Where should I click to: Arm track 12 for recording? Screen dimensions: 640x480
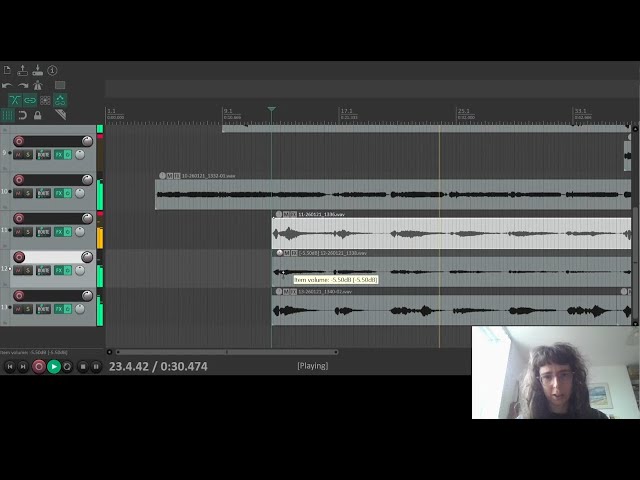(19, 257)
